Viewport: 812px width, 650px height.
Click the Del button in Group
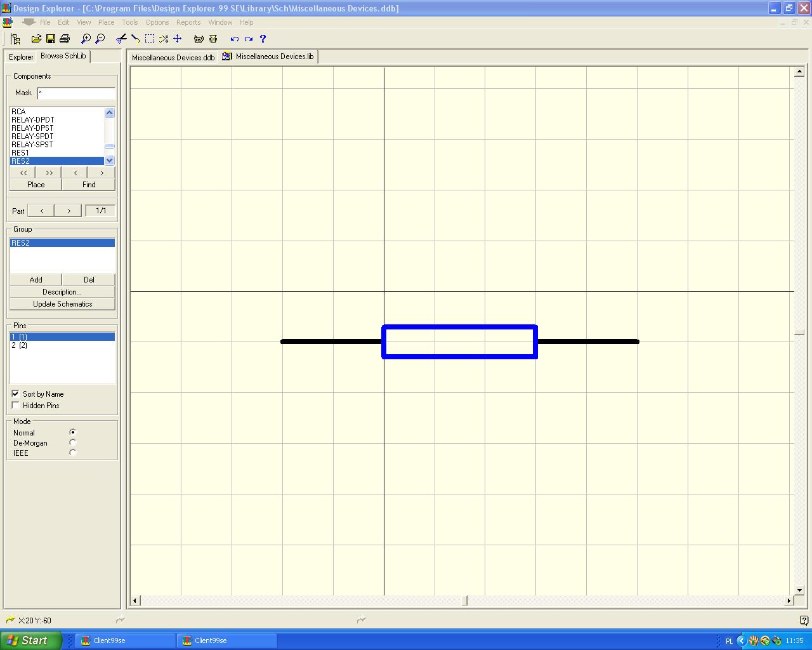[x=89, y=280]
